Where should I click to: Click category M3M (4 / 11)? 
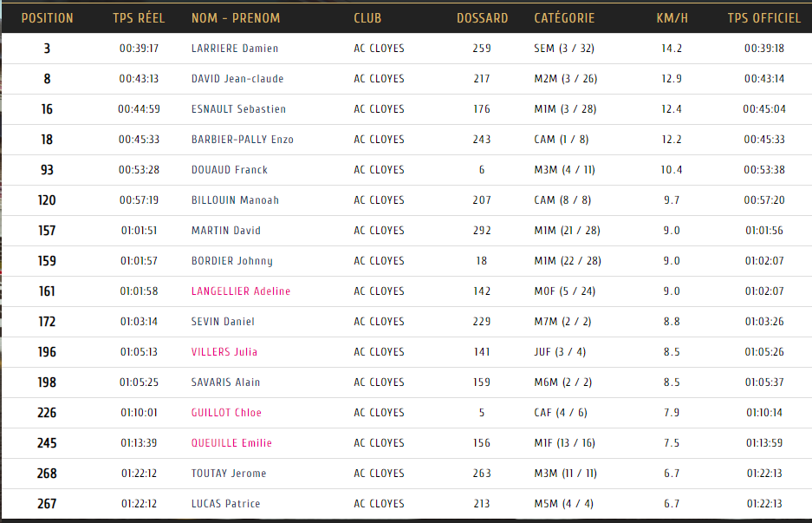coord(564,169)
